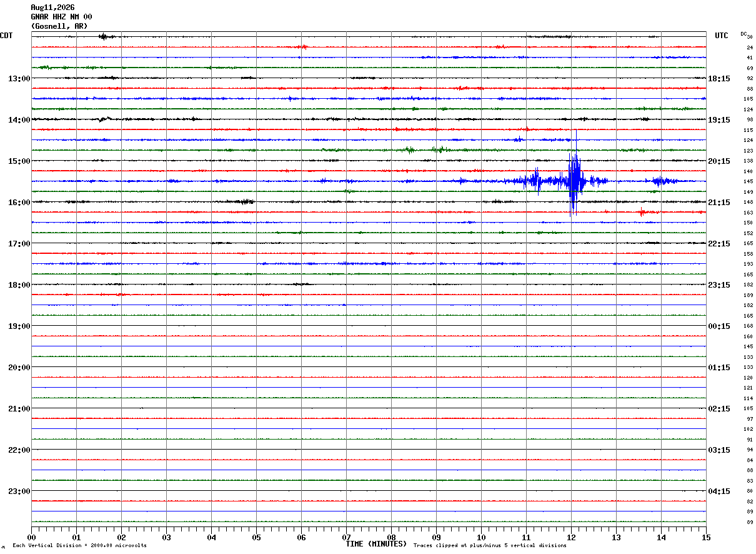Click the 20:15 UTC time label
756x554 pixels.
pos(719,161)
